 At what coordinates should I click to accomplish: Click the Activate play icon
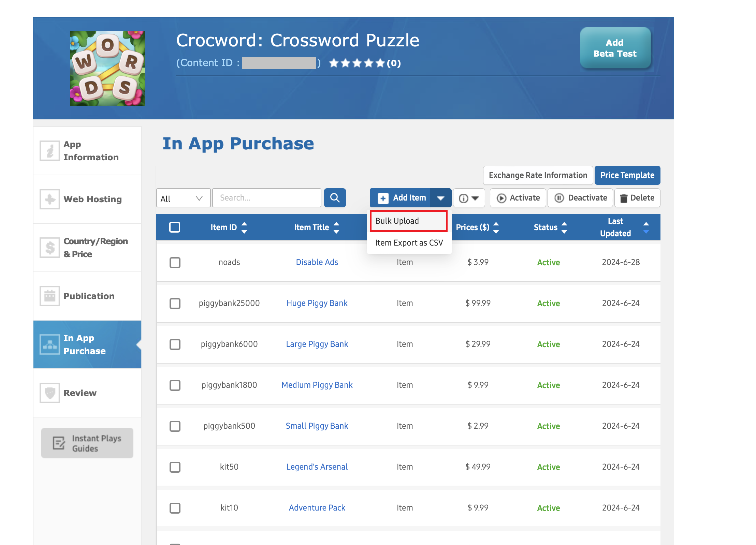pos(501,198)
